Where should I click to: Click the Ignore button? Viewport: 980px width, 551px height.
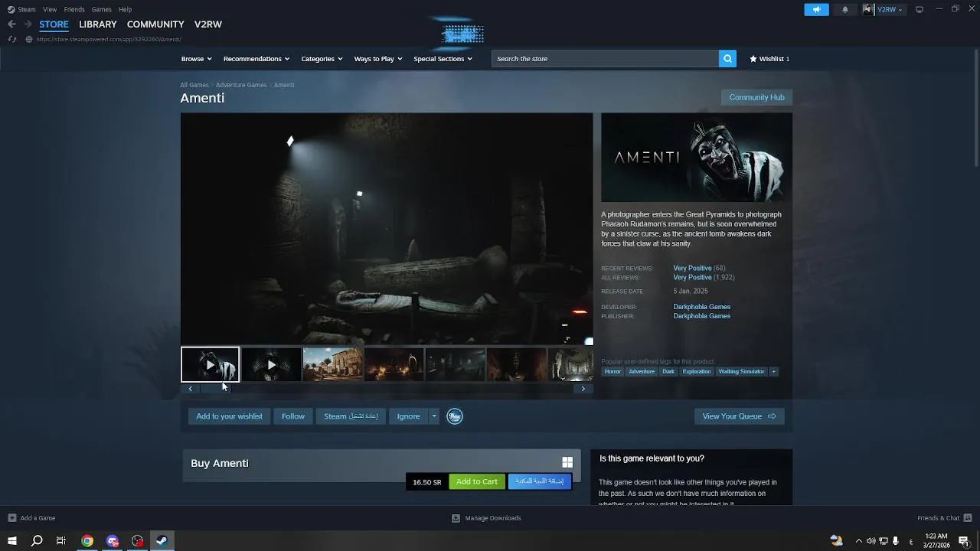tap(408, 416)
